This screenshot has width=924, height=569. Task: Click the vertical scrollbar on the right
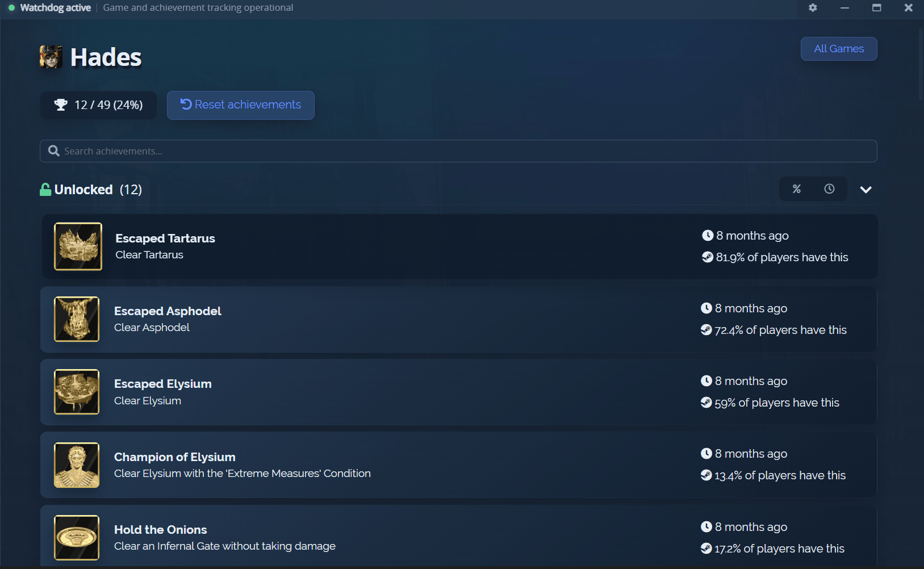[921, 64]
